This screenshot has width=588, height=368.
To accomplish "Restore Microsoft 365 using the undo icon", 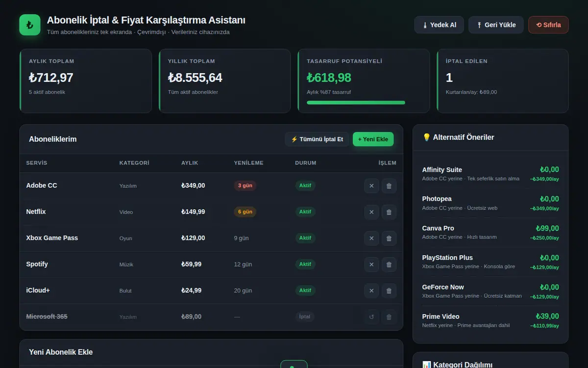I will tap(371, 317).
